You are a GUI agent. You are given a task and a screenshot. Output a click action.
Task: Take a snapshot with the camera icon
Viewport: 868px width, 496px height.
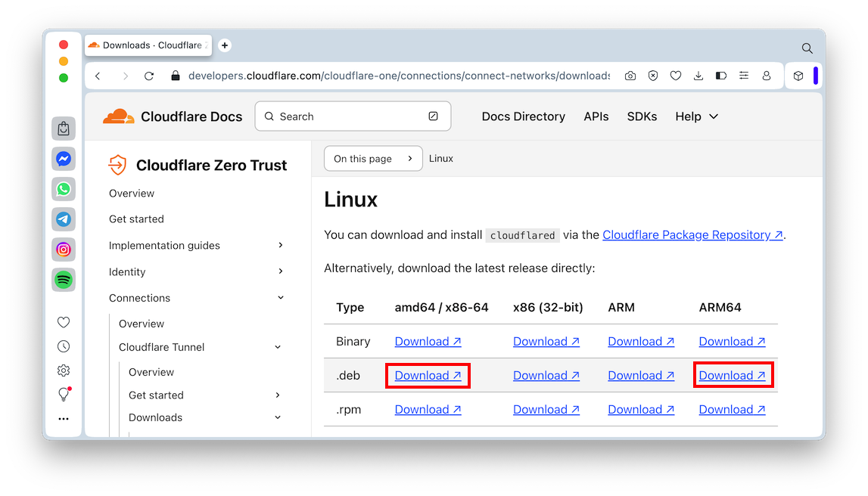630,76
